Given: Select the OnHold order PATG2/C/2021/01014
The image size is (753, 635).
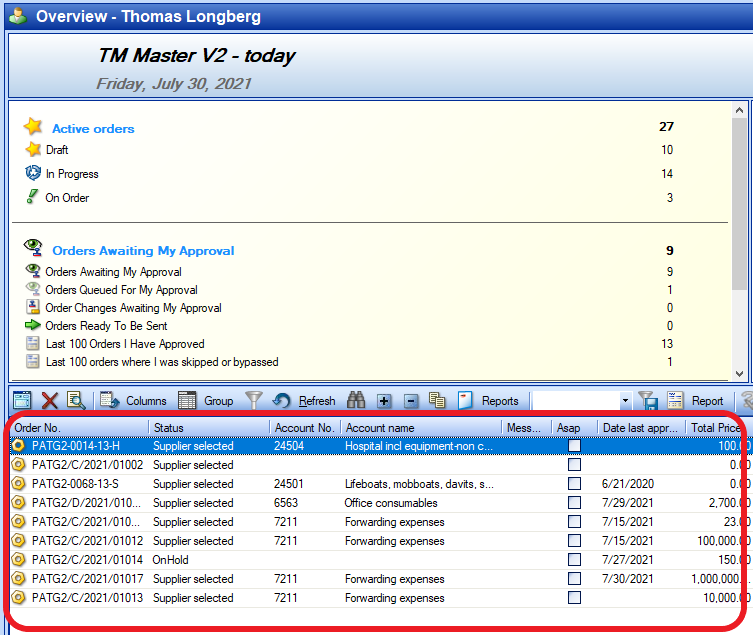Looking at the screenshot, I should coord(379,560).
